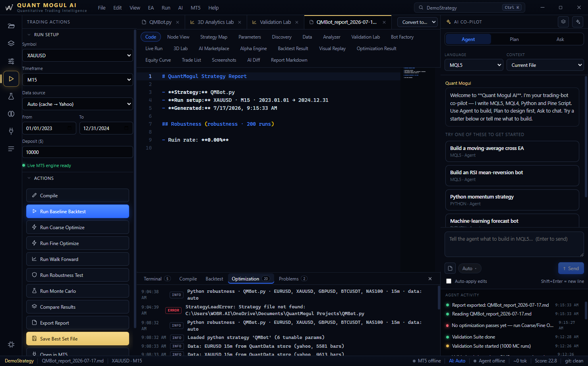Click the Save Best Set File button
Image resolution: width=588 pixels, height=366 pixels.
pos(77,339)
